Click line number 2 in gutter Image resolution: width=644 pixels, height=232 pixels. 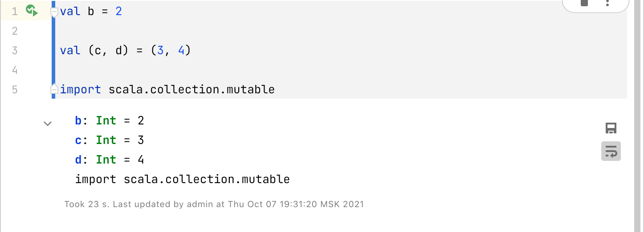click(15, 31)
